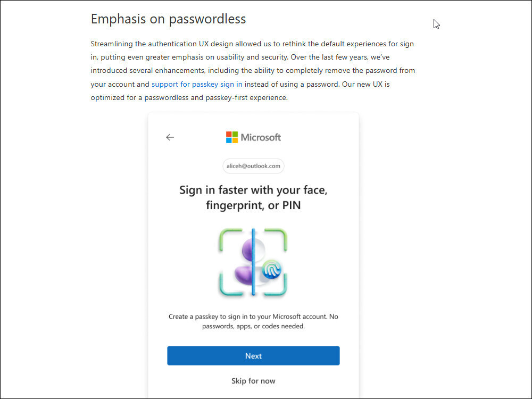This screenshot has width=532, height=399.
Task: Click the Sign in faster heading text
Action: (x=253, y=197)
